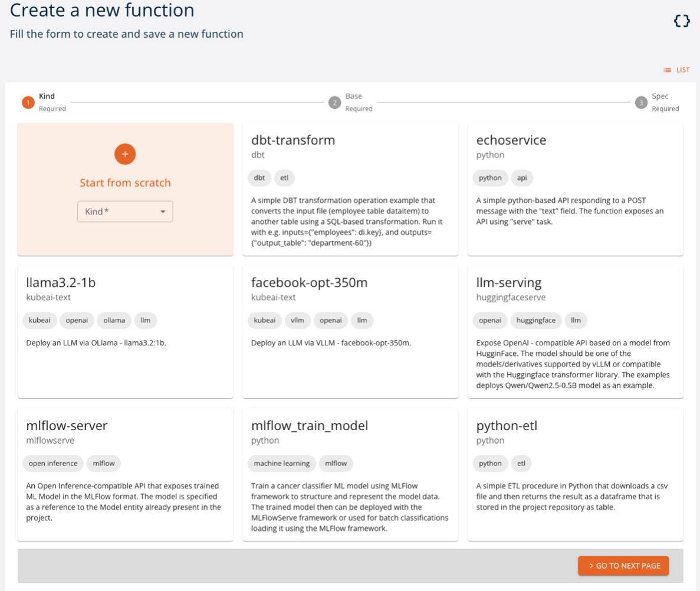Click the Kind step circle indicator
The height and width of the screenshot is (591, 700).
[x=28, y=102]
